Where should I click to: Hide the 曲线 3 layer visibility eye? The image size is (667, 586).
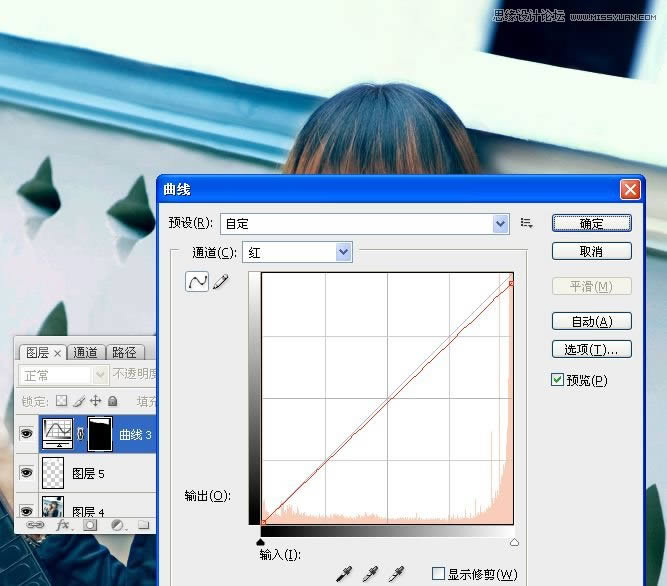[27, 435]
